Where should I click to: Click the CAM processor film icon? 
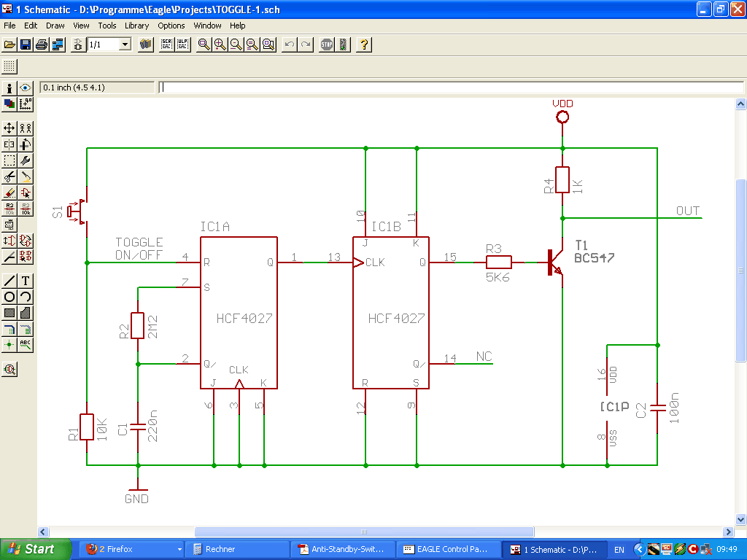(58, 44)
